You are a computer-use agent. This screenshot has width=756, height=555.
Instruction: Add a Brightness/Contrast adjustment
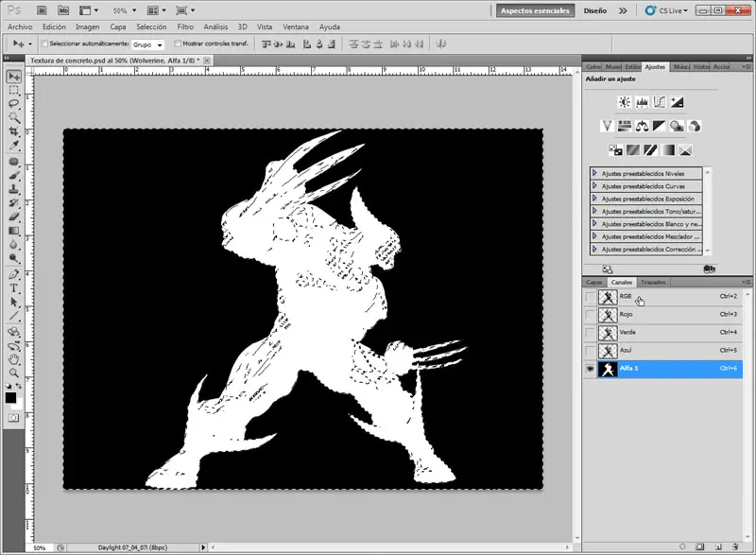625,102
